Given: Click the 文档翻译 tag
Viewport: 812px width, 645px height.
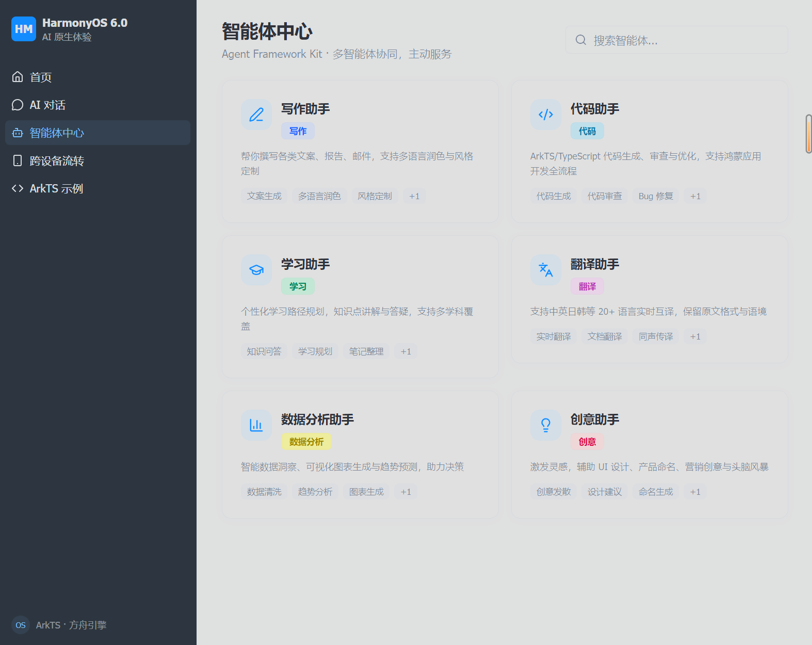Looking at the screenshot, I should click(x=605, y=336).
